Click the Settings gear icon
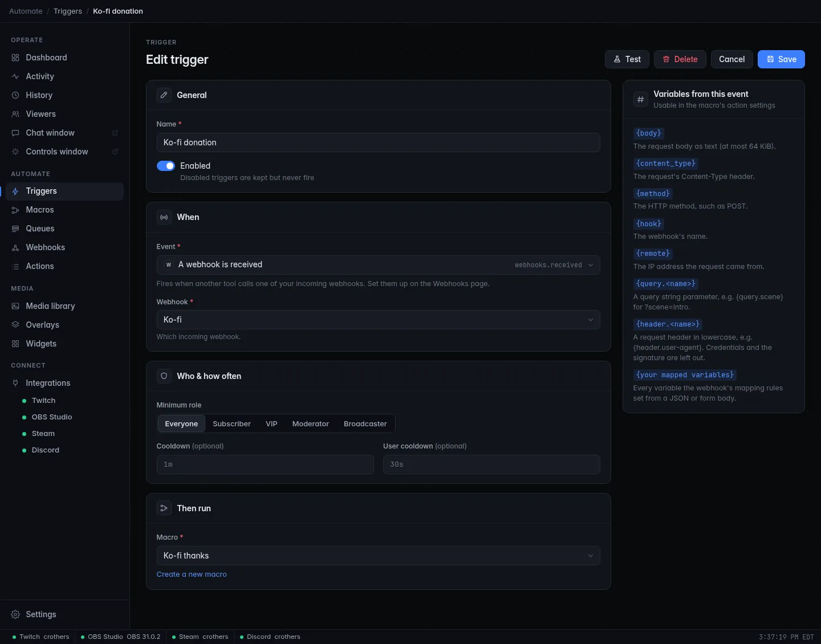The width and height of the screenshot is (821, 644). point(15,614)
